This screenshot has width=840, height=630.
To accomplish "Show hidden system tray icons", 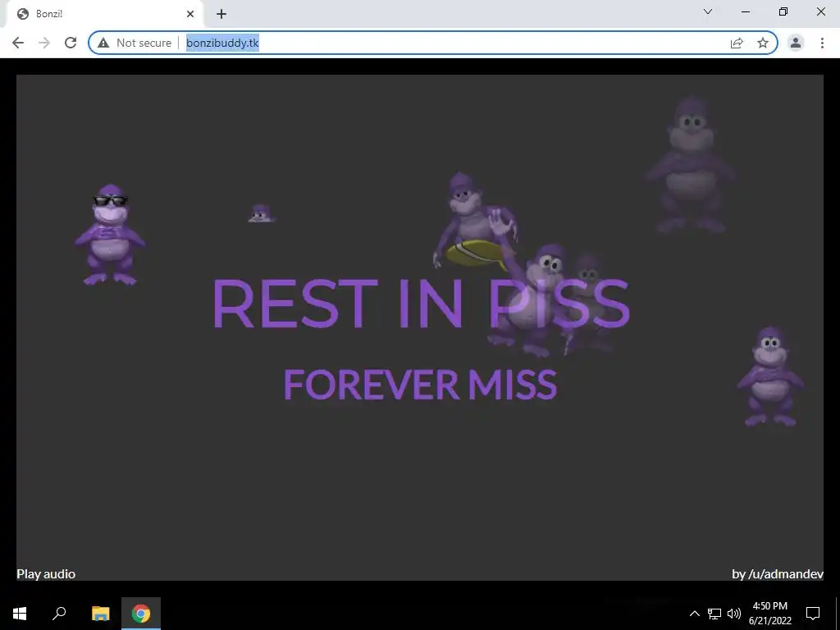I will pos(694,614).
